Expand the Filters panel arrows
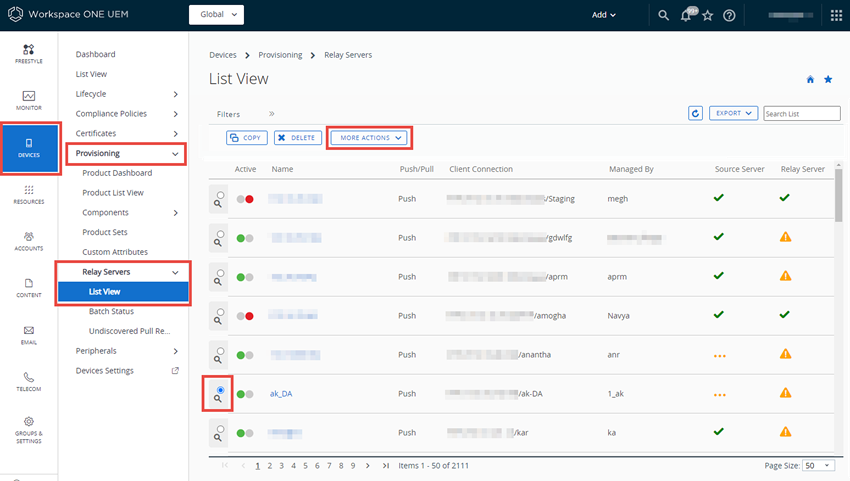The image size is (850, 481). [x=272, y=114]
